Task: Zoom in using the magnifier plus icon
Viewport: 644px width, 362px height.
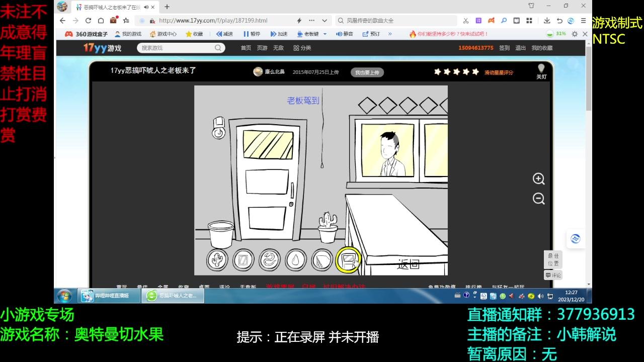Action: (x=538, y=178)
